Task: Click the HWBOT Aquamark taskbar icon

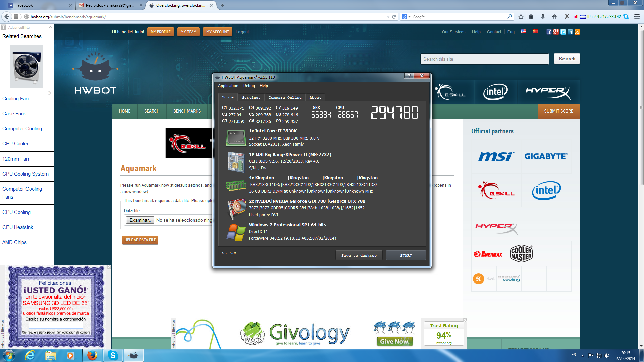Action: [x=133, y=355]
